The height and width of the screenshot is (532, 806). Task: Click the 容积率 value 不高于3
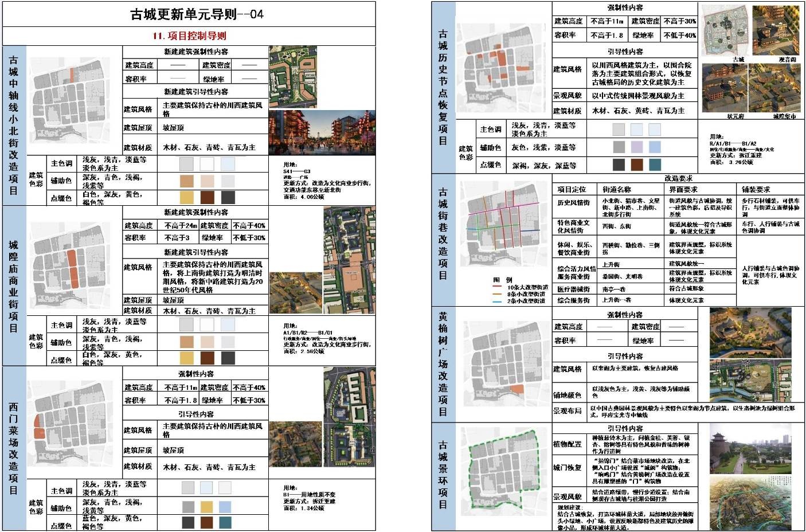point(177,237)
